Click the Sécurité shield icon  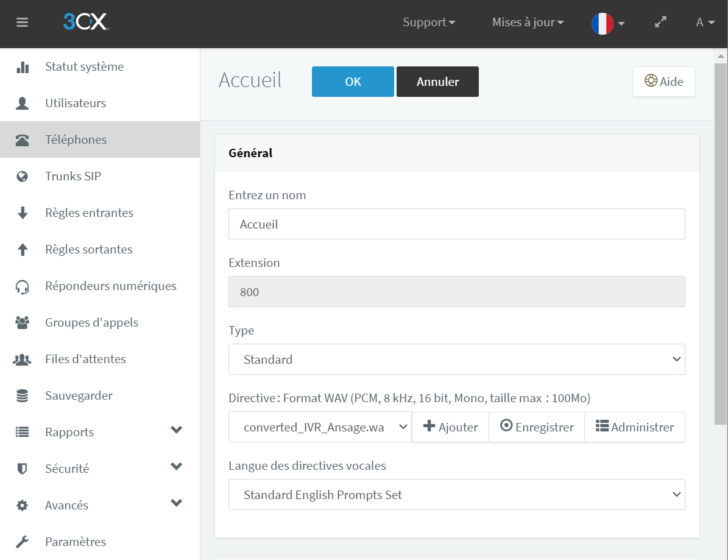tap(23, 469)
